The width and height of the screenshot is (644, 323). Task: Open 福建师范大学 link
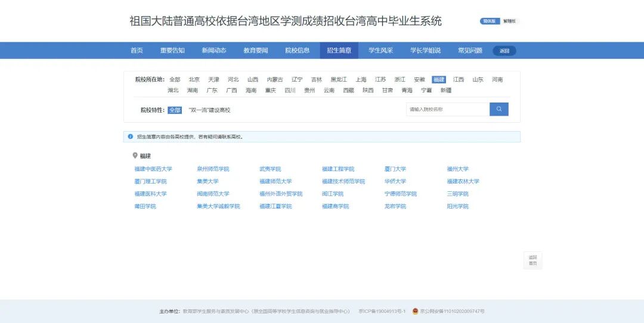coord(275,181)
